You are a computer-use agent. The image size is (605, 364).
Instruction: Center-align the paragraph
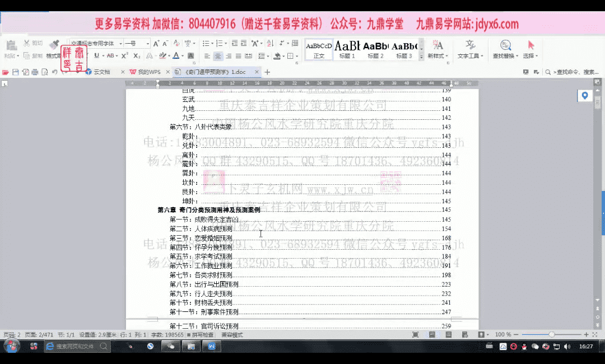click(x=217, y=56)
